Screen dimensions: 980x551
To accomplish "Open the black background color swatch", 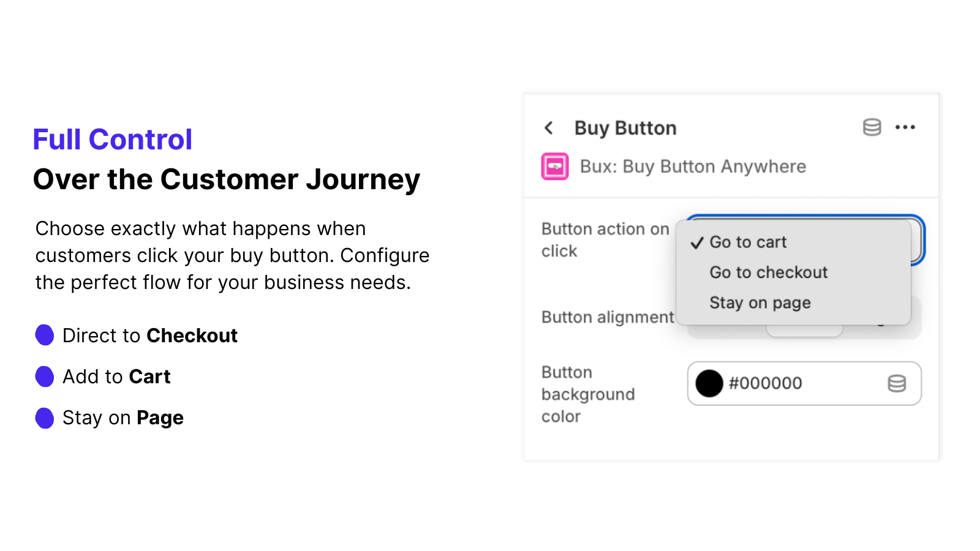I will point(709,383).
